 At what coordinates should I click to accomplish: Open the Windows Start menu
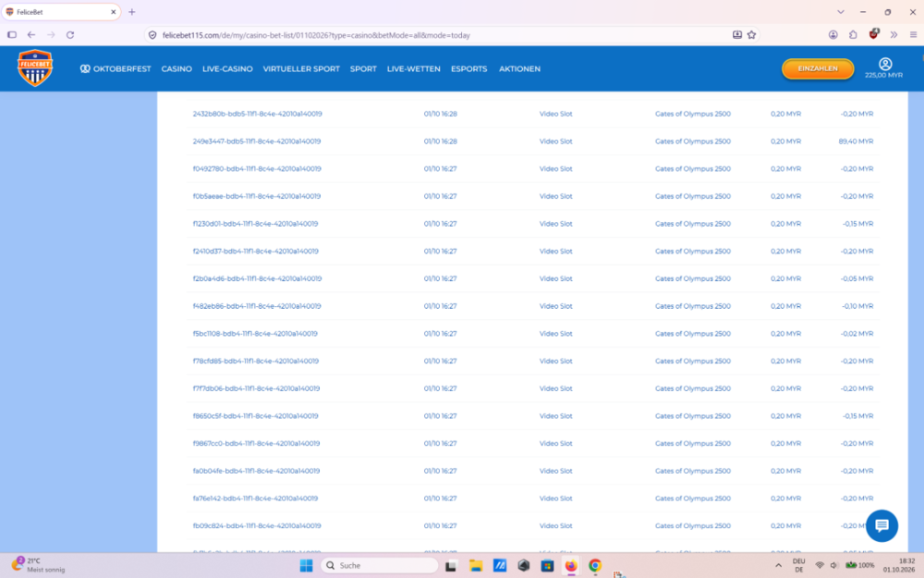[x=307, y=566]
